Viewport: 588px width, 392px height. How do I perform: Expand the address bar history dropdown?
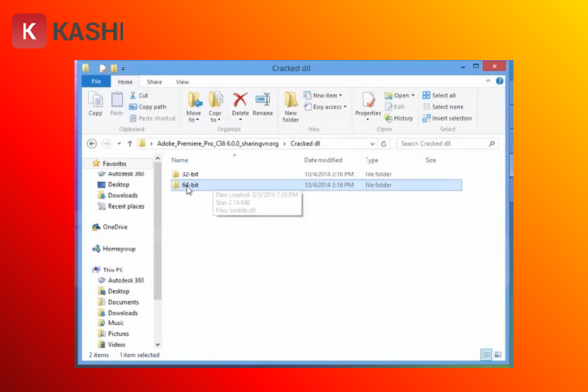click(x=372, y=144)
